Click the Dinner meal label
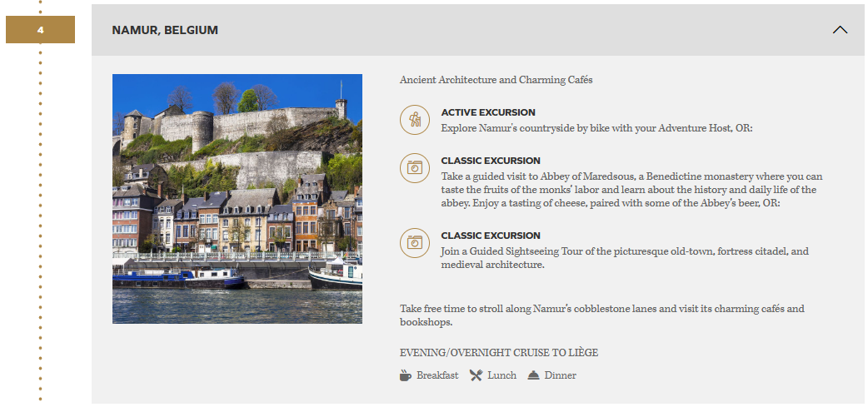Viewport: 868px width, 407px height. (x=561, y=375)
